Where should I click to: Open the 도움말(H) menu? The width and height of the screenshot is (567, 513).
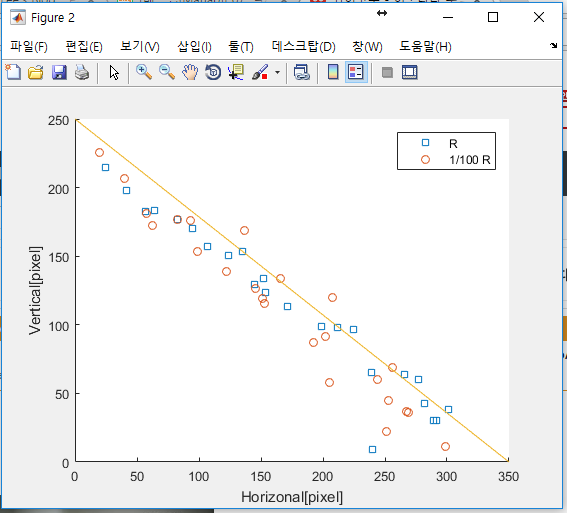[425, 47]
